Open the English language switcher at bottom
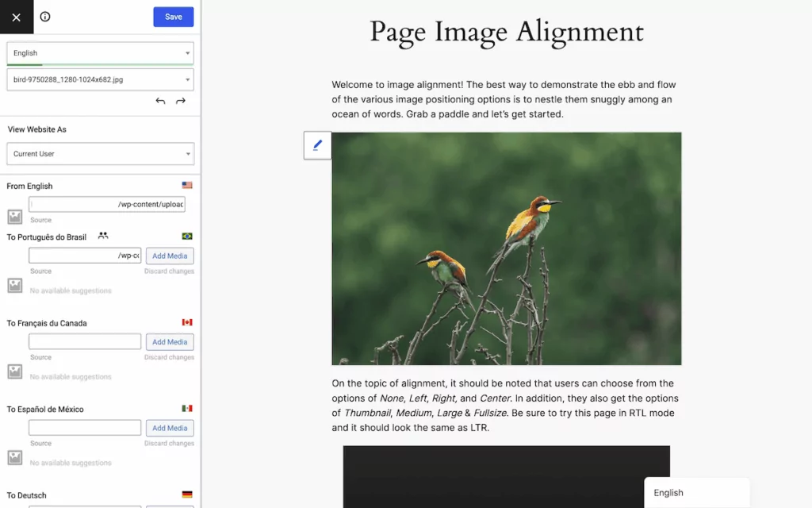812x508 pixels. pos(696,492)
